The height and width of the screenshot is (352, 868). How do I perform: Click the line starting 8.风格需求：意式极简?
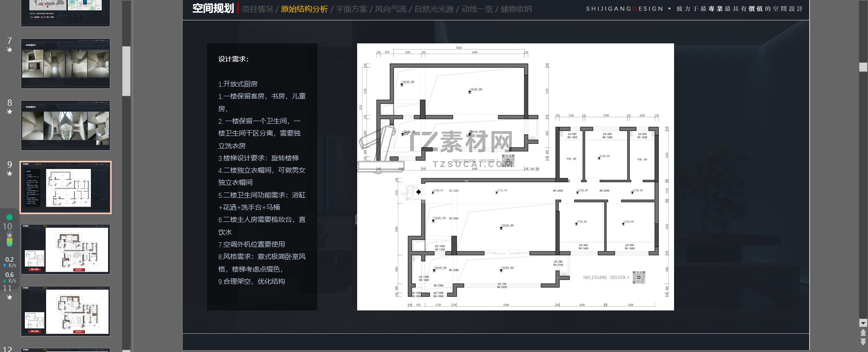(x=262, y=257)
